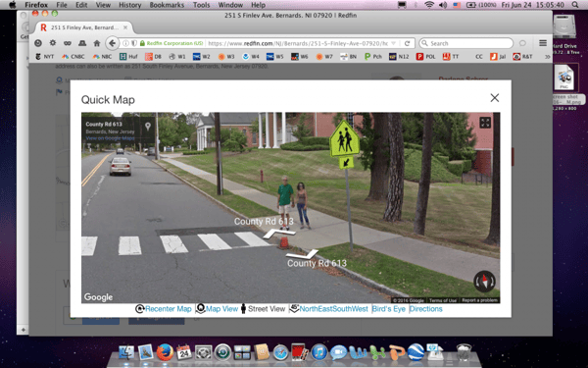Open the Edit menu

pyautogui.click(x=81, y=5)
